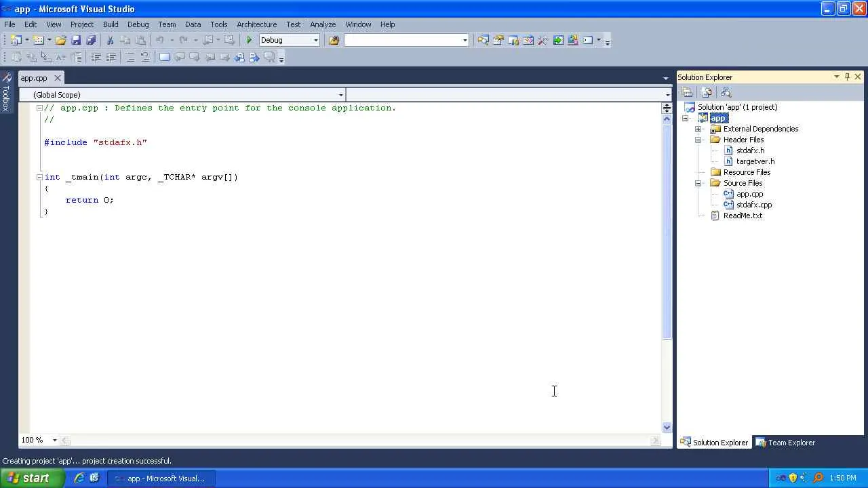Click the New Project toolbar icon
The width and height of the screenshot is (868, 488).
coord(16,40)
